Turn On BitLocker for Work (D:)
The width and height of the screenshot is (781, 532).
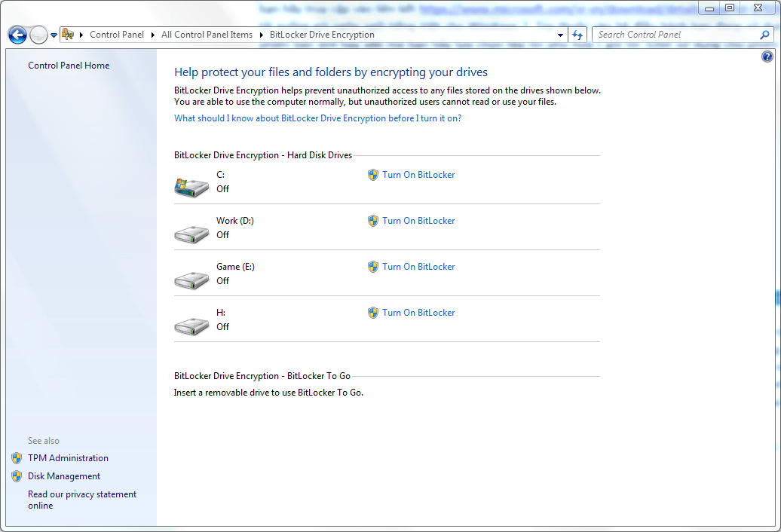click(418, 221)
